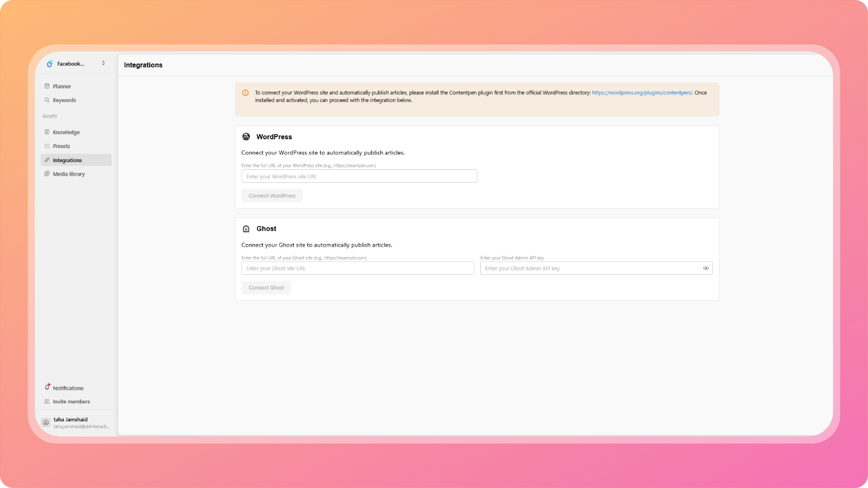Toggle Ghost API key visibility eye icon
Screen dimensions: 868x488
pos(706,268)
